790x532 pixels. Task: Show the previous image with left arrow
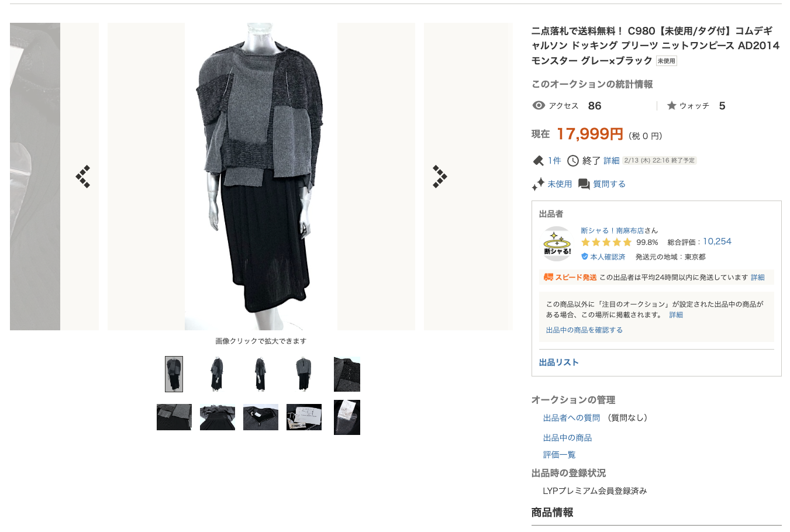[83, 177]
